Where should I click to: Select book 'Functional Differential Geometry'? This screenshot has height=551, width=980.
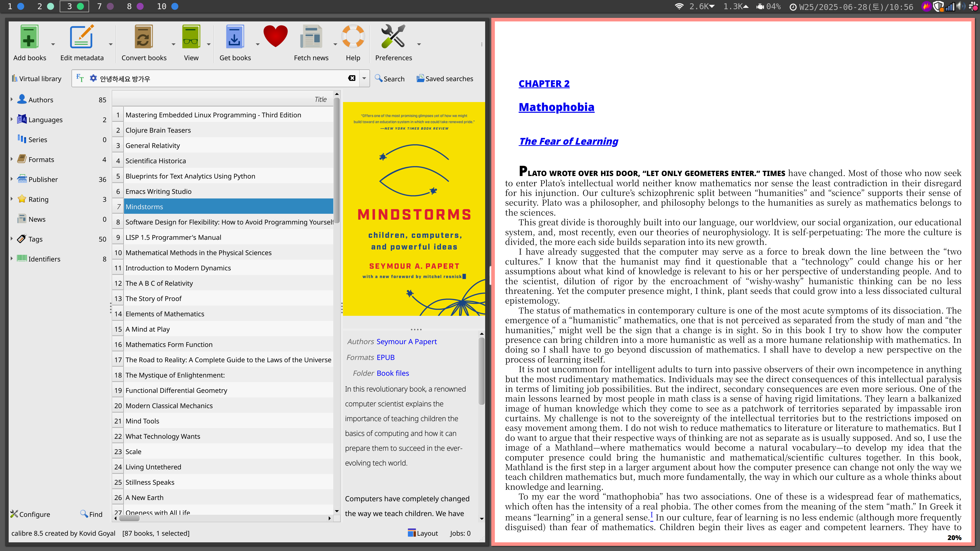coord(228,390)
